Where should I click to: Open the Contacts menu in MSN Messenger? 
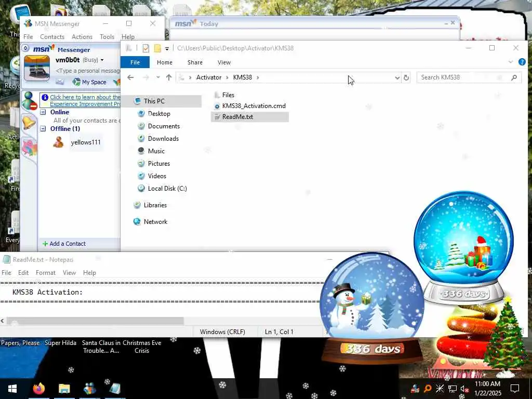[x=52, y=37]
